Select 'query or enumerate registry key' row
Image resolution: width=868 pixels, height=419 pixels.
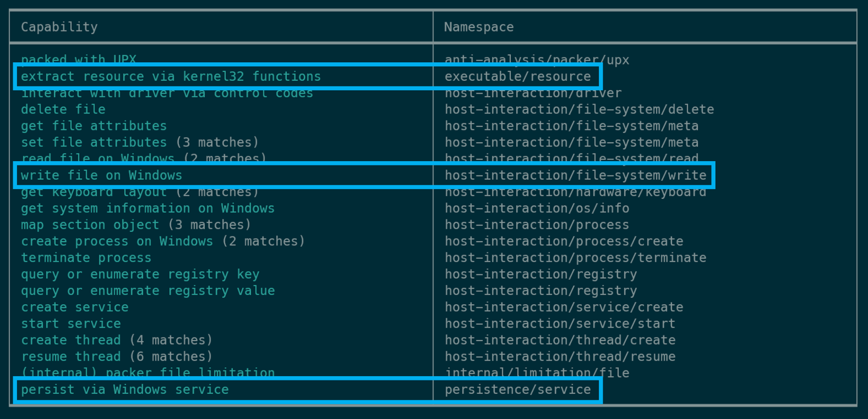140,274
